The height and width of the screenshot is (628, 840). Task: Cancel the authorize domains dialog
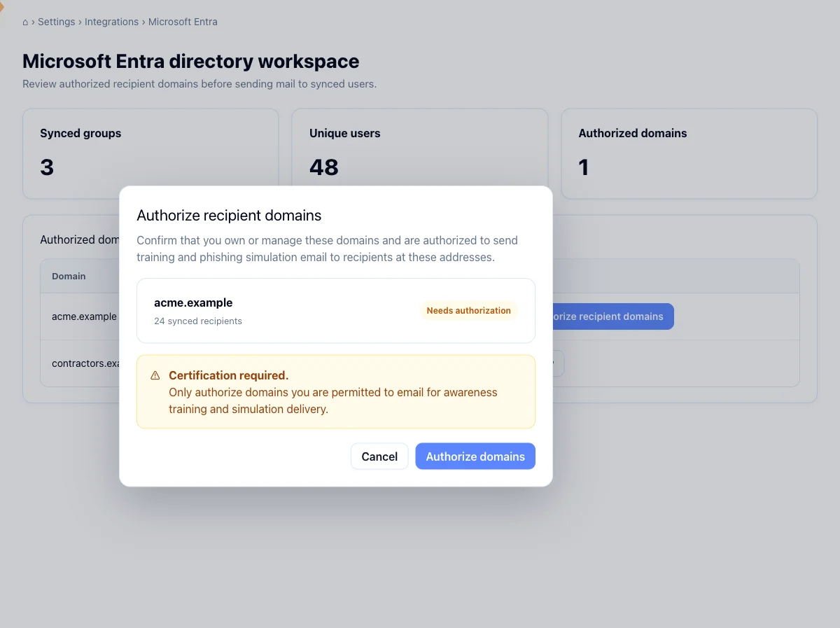pyautogui.click(x=379, y=456)
